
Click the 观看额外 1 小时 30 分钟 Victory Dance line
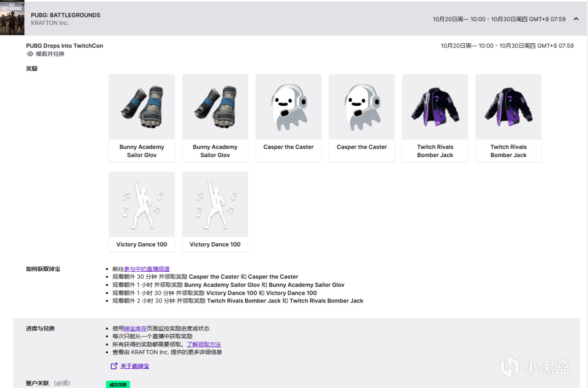[215, 293]
